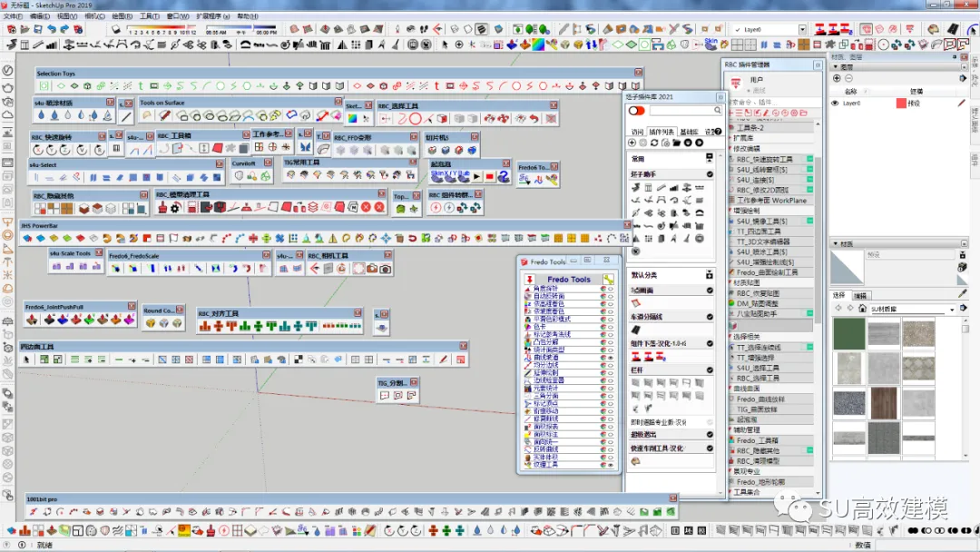Open the 帮助(H) menu

(248, 16)
